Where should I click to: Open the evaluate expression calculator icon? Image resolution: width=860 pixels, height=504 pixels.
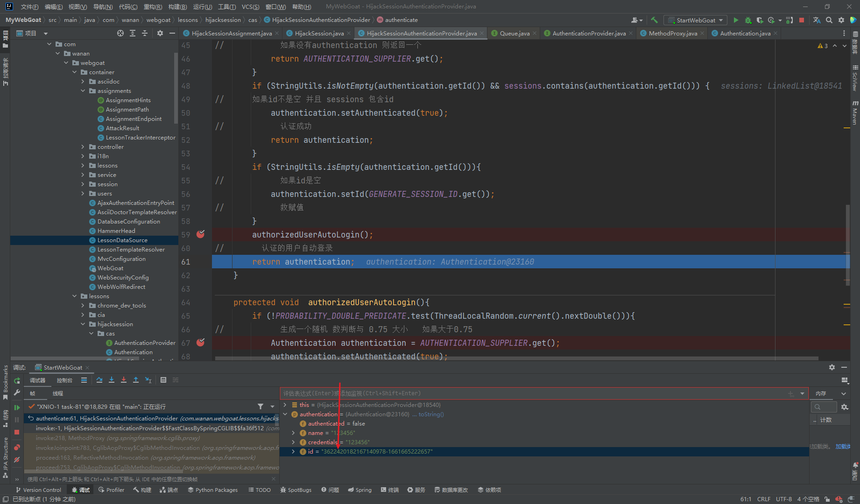[163, 380]
